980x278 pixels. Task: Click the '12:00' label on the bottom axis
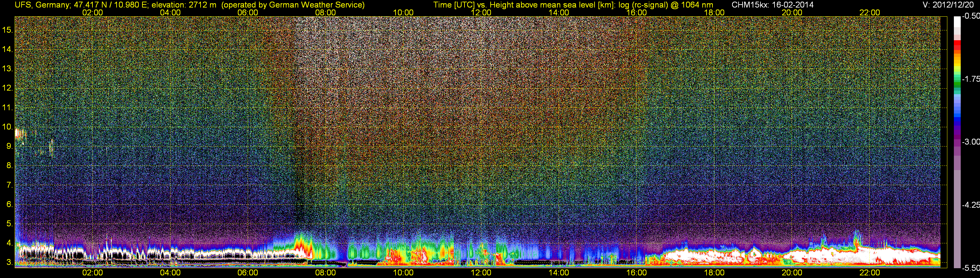pos(481,273)
